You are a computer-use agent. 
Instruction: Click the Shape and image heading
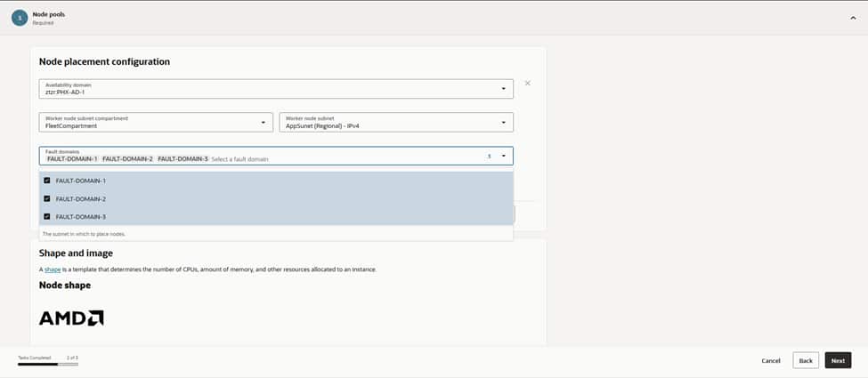tap(76, 253)
